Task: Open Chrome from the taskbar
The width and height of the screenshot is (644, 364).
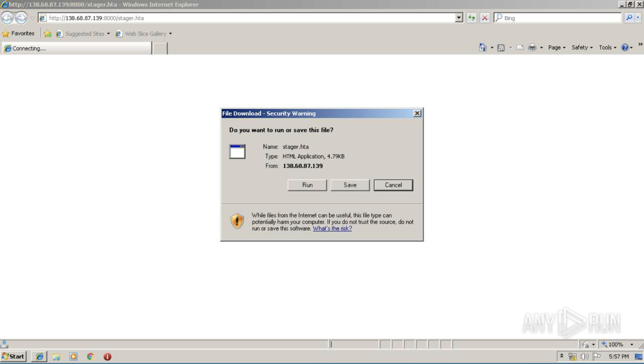Action: click(x=90, y=357)
